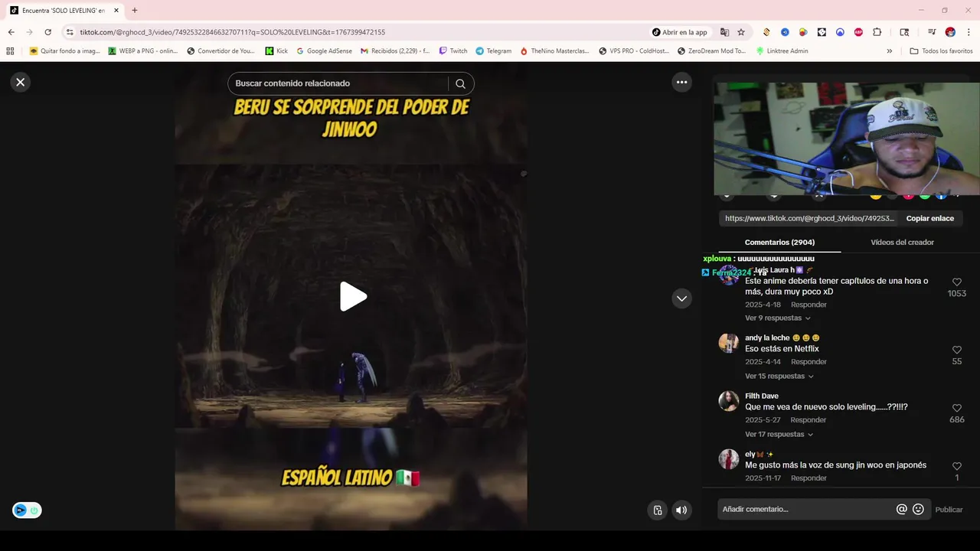Open 'Google AdSense' bookmark
The image size is (980, 551).
pos(325,51)
